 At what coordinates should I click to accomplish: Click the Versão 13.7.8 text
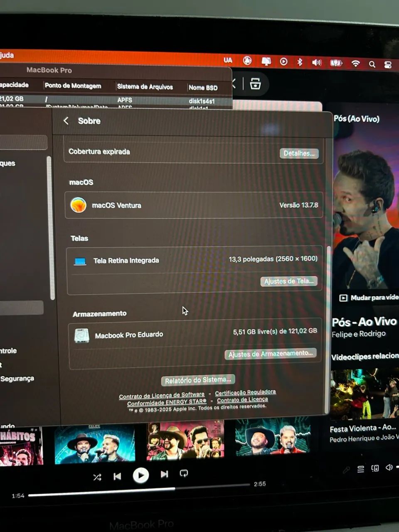pos(298,205)
